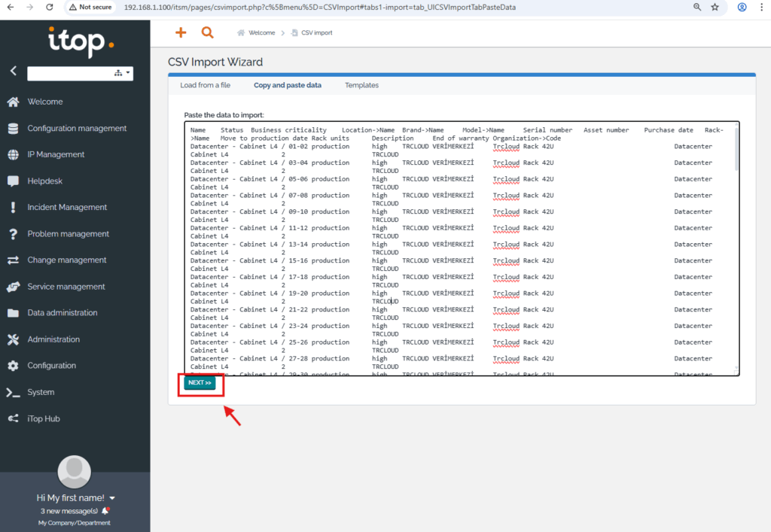Click the Administration tools icon
771x532 pixels.
pyautogui.click(x=13, y=339)
